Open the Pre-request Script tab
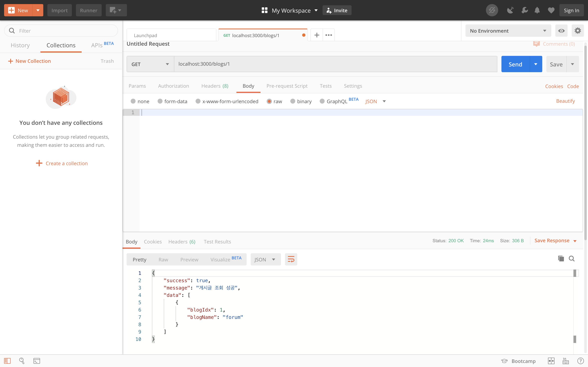The height and width of the screenshot is (367, 588). 287,86
